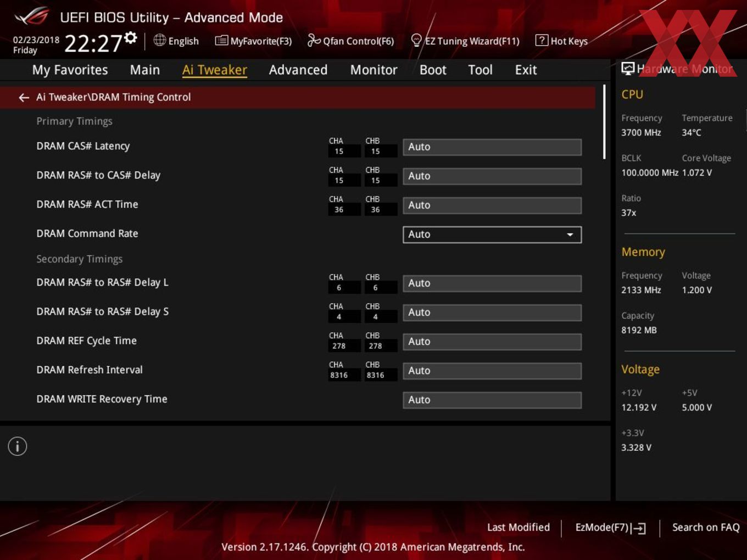Open the Advanced tab
Viewport: 747px width, 560px height.
298,70
